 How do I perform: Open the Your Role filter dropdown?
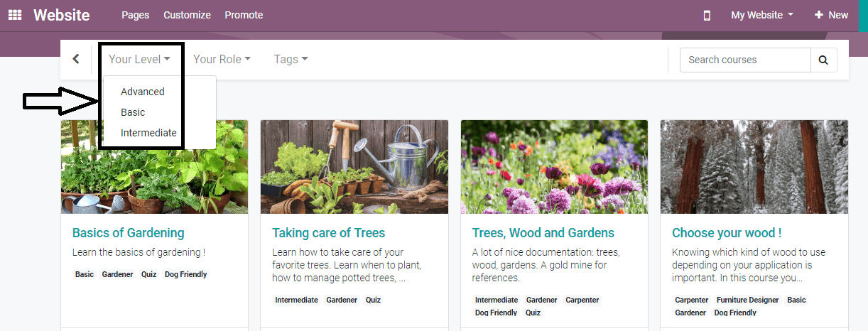tap(222, 60)
